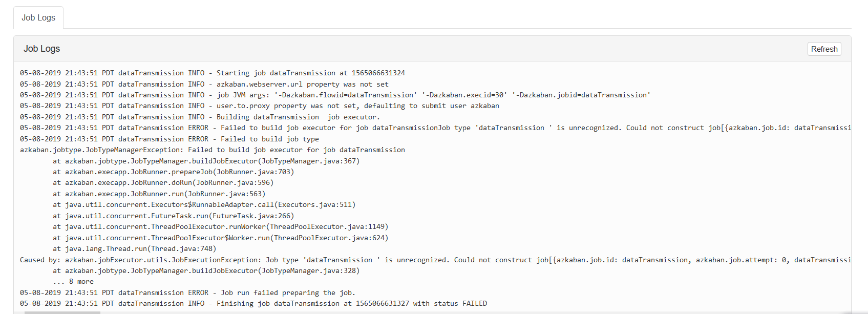Click the 'azkaban.webserver.url property was not set' line
The height and width of the screenshot is (314, 868).
coord(204,85)
